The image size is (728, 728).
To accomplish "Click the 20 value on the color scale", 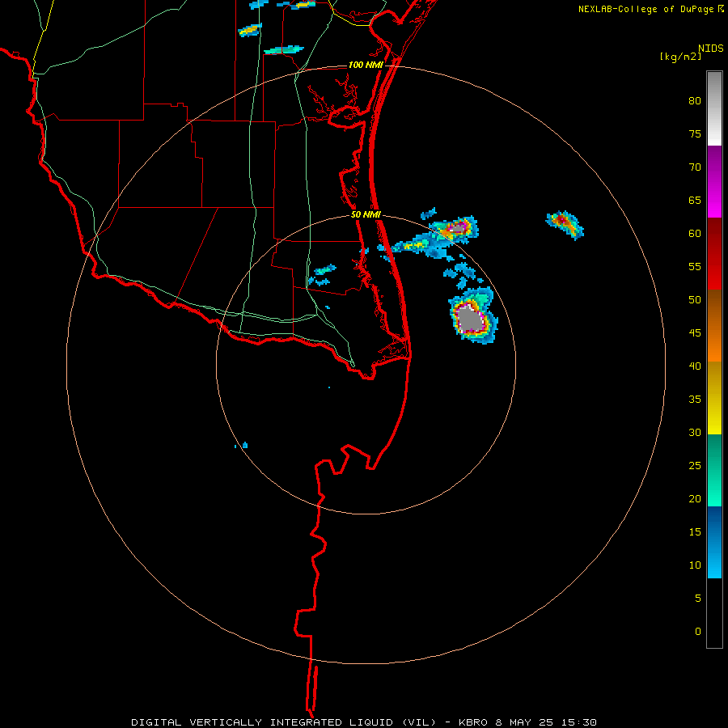I will pyautogui.click(x=695, y=498).
